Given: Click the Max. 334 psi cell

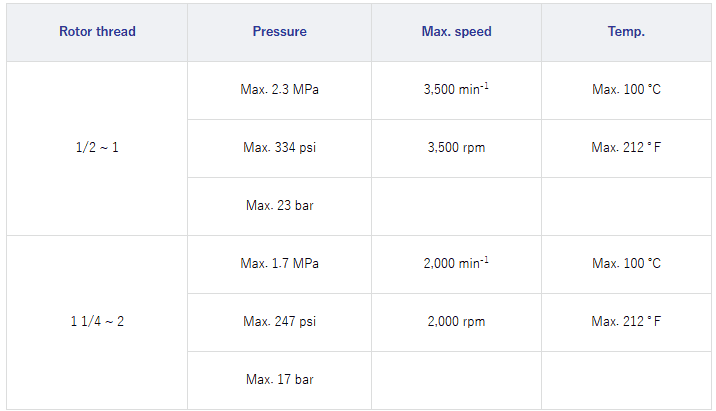Looking at the screenshot, I should click(279, 148).
